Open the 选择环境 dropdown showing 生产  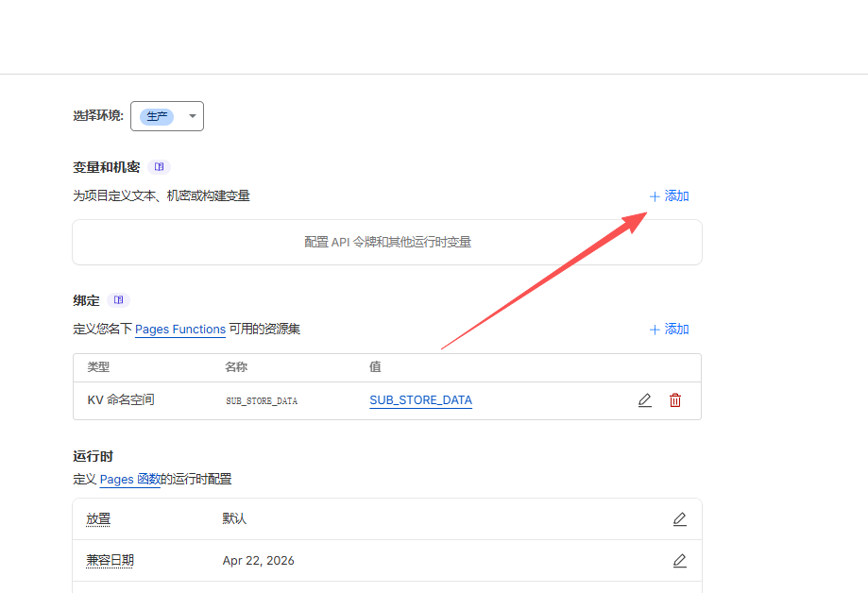166,116
